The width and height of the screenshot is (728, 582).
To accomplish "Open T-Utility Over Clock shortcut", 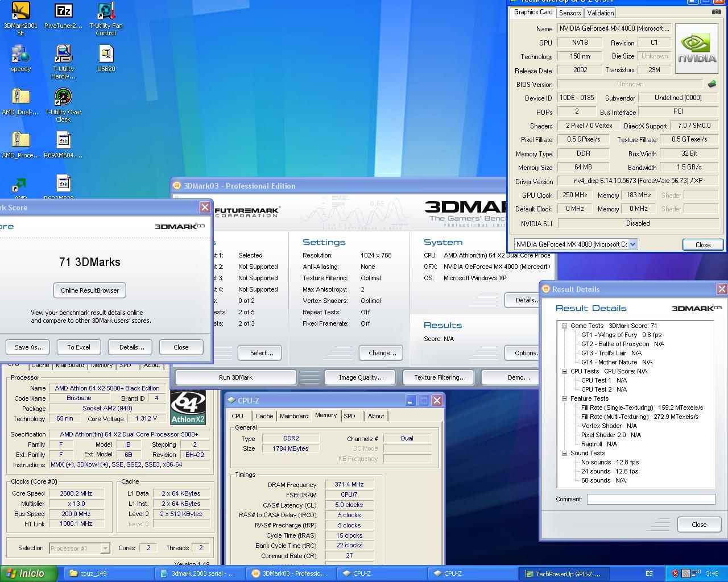I will (63, 106).
